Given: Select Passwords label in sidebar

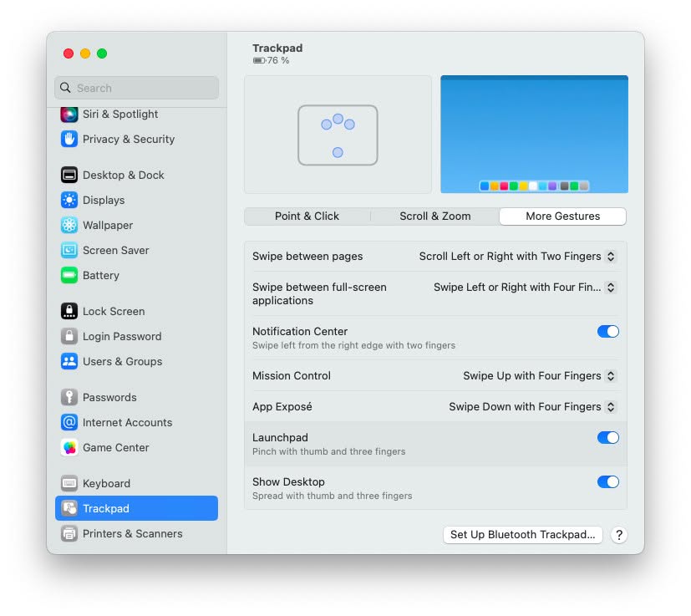Looking at the screenshot, I should [109, 397].
